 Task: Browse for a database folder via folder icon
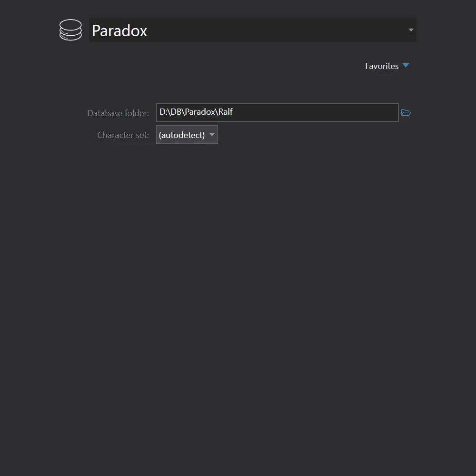[x=406, y=113]
